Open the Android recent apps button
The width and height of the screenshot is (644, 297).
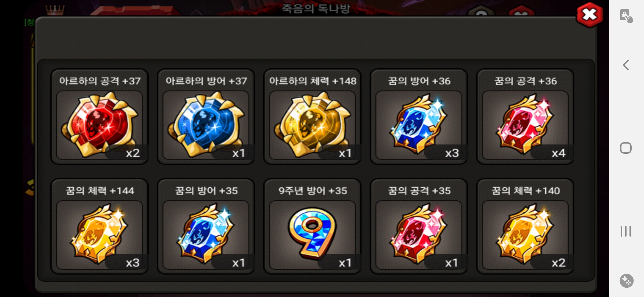(x=626, y=231)
